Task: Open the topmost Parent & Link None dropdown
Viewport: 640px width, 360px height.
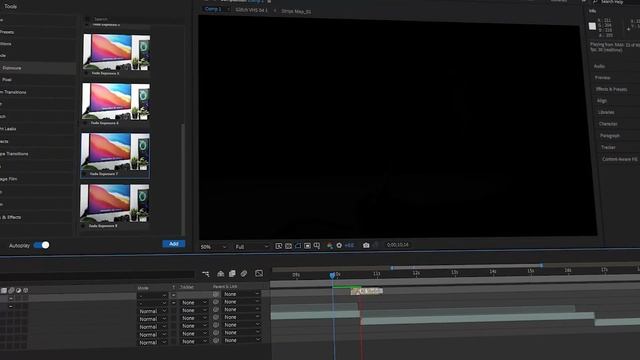Action: pos(241,294)
